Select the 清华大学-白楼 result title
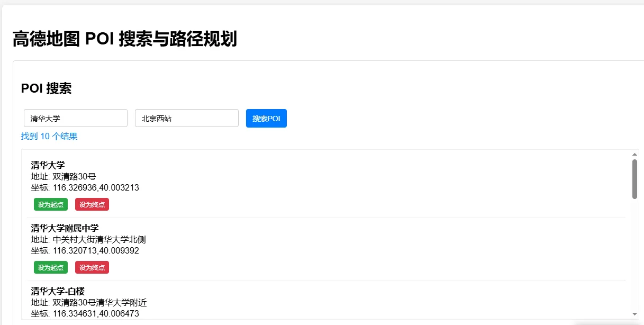 pos(58,291)
